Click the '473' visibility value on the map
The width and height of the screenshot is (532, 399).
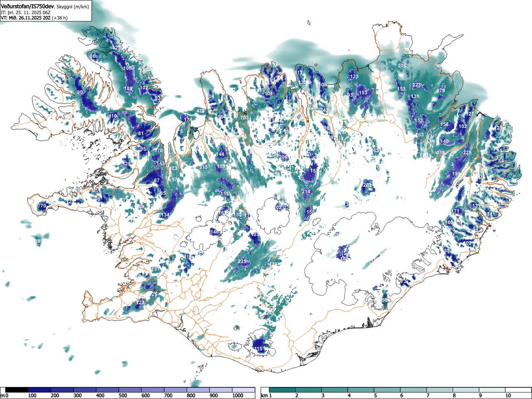click(173, 168)
